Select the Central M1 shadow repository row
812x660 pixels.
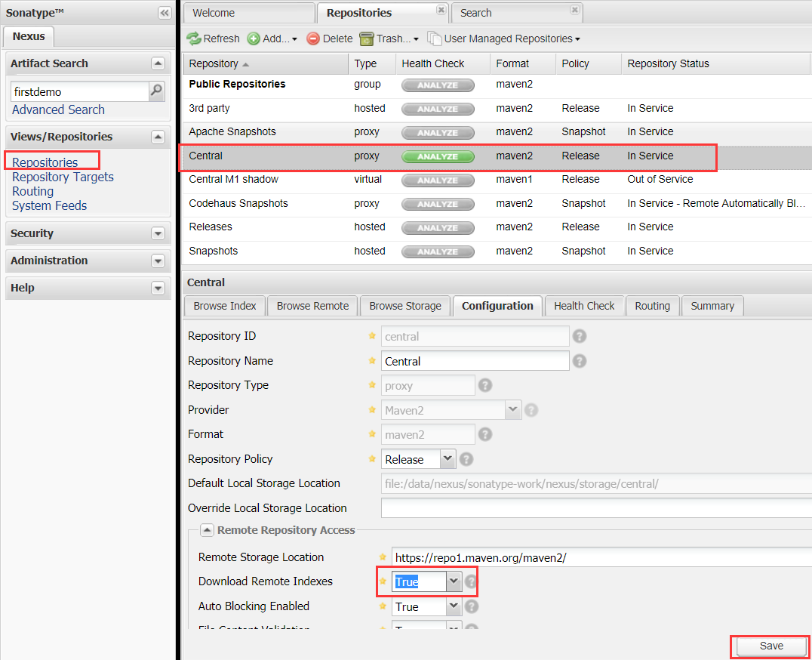pos(497,180)
